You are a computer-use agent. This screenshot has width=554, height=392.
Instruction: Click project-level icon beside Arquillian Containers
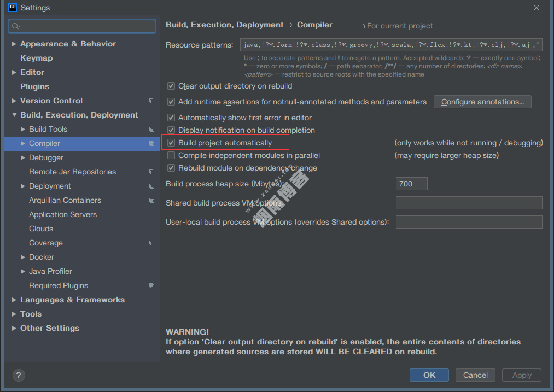[151, 201]
